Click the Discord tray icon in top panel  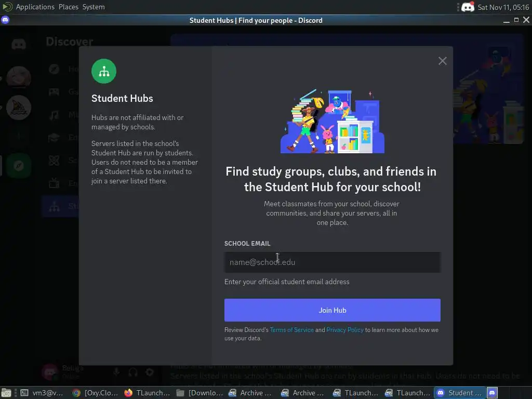(468, 7)
